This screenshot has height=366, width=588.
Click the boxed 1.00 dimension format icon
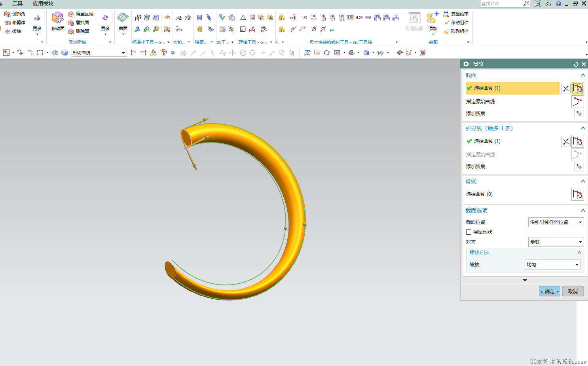350,17
